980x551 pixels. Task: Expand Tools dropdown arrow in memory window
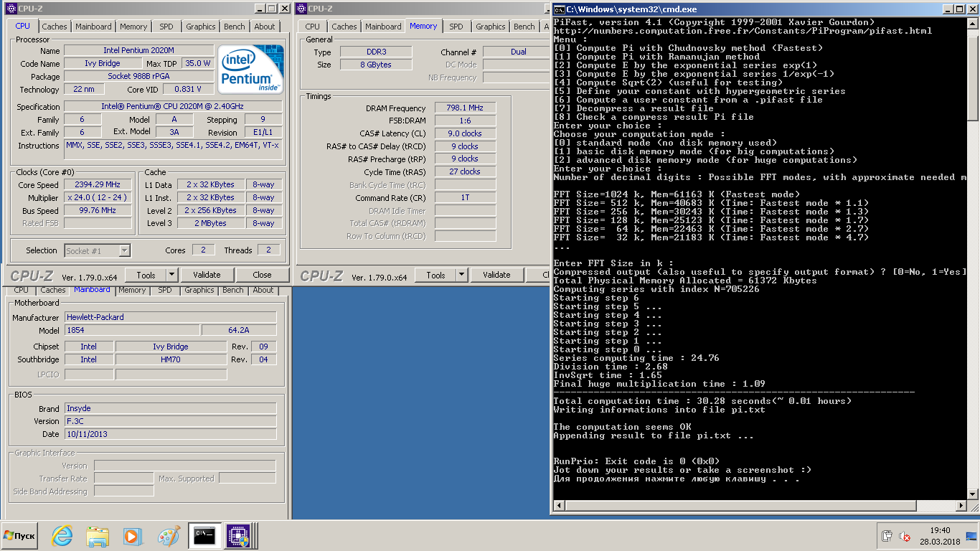(x=461, y=275)
